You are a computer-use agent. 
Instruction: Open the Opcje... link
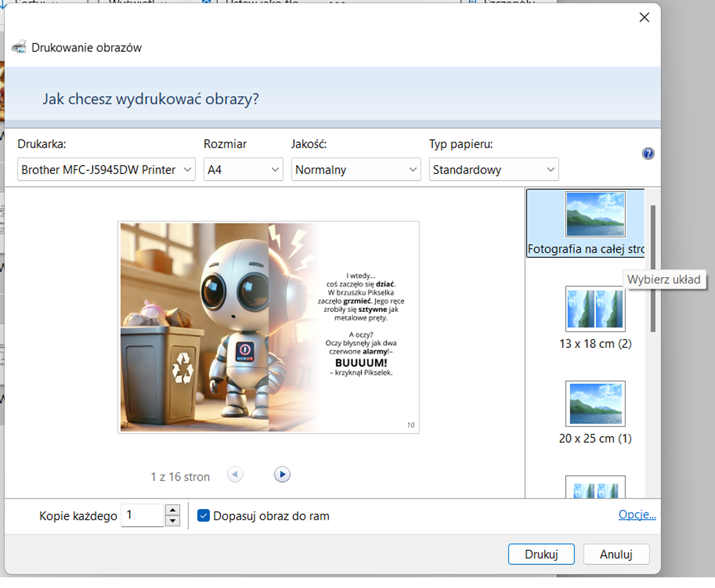click(x=637, y=514)
